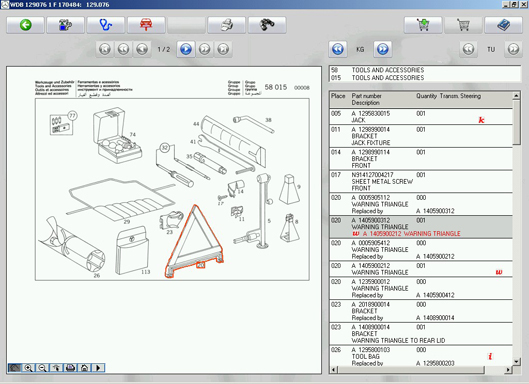
Task: Select row N914127004217 SHEET METAL SCREW
Action: pyautogui.click(x=421, y=181)
